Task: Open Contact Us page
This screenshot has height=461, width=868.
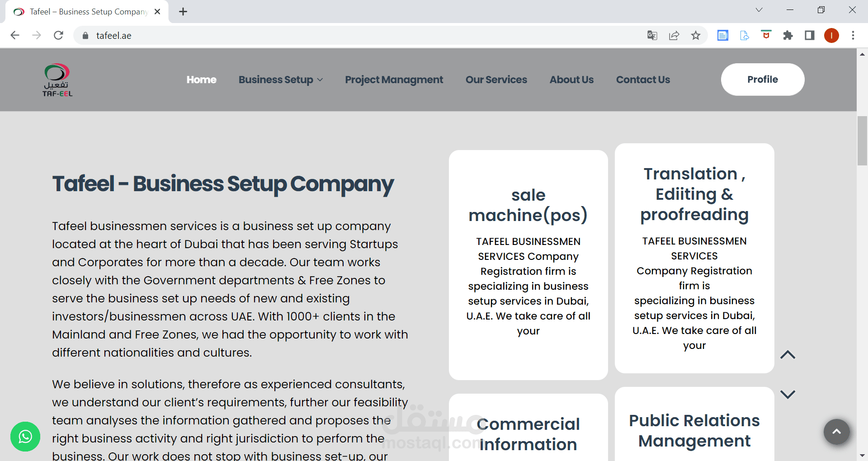Action: click(x=643, y=80)
